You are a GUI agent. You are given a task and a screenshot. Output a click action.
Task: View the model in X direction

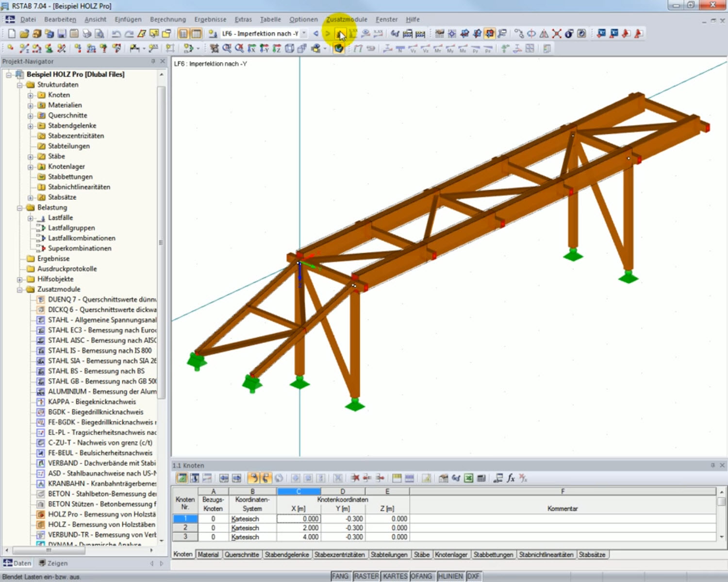pos(252,48)
